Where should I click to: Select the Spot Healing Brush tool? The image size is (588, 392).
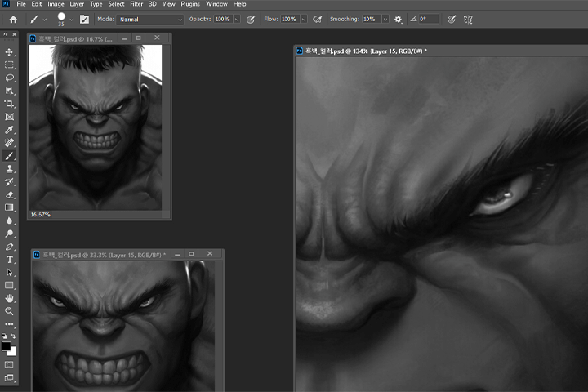(x=9, y=143)
